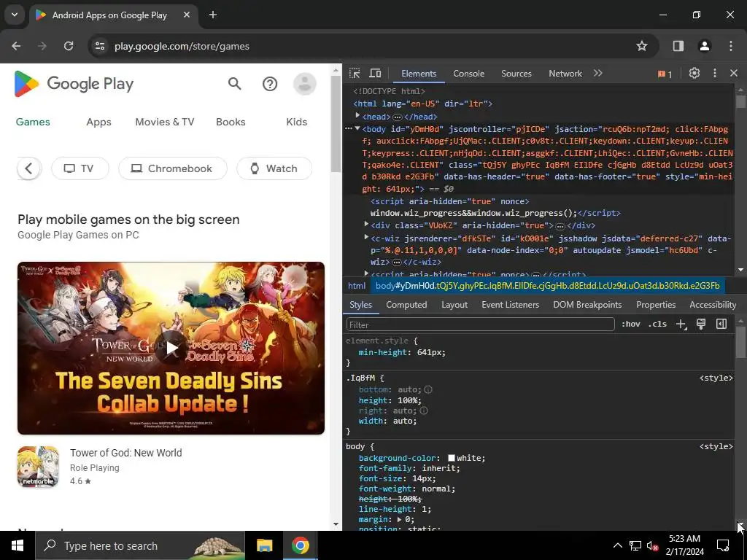This screenshot has width=747, height=560.
Task: Open the Chrome profile icon
Action: (704, 46)
